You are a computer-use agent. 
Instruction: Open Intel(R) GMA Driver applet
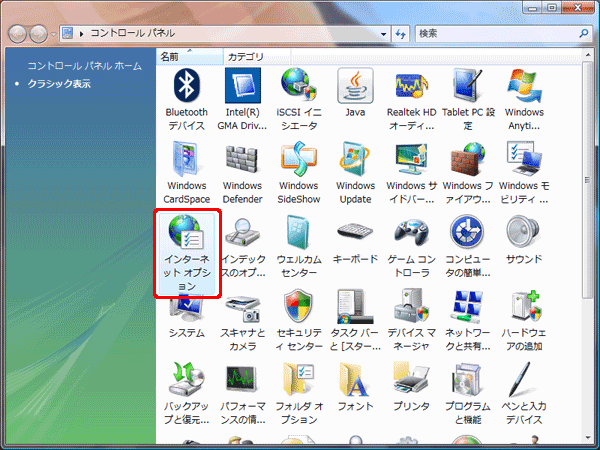tap(243, 99)
